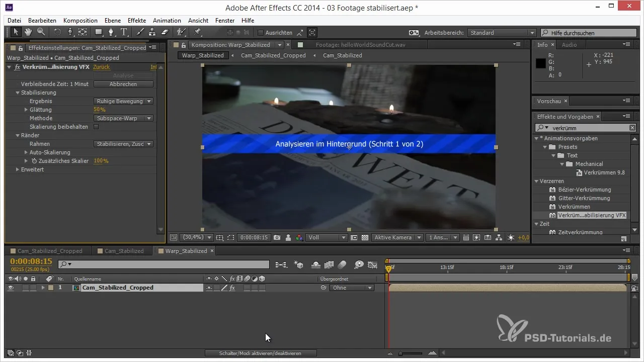Click the Zusätzliches Skalier 100% value

(x=101, y=161)
